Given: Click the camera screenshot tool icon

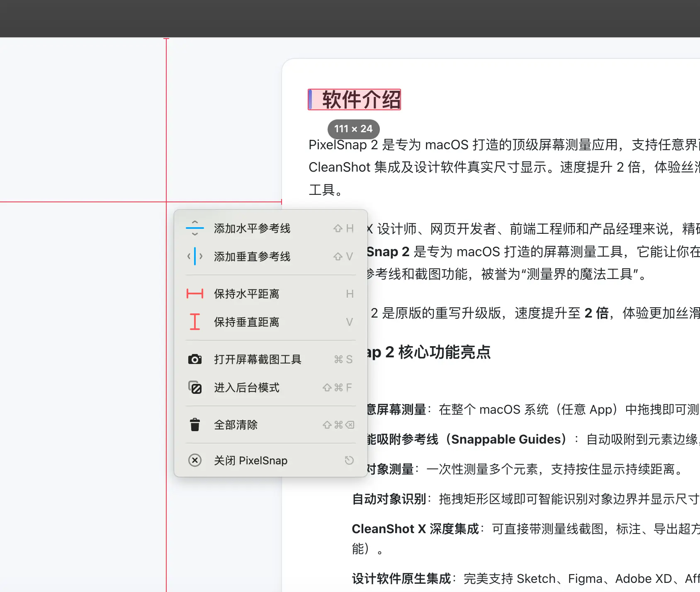Looking at the screenshot, I should [x=194, y=359].
